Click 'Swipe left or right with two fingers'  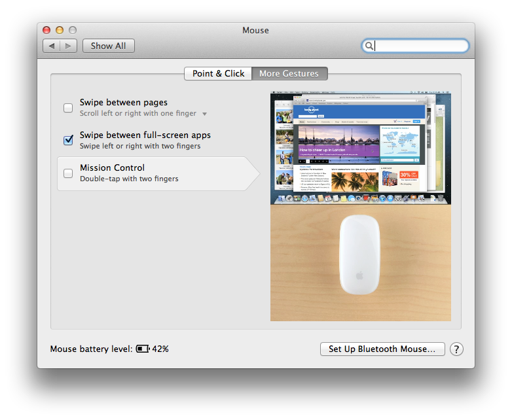(140, 146)
